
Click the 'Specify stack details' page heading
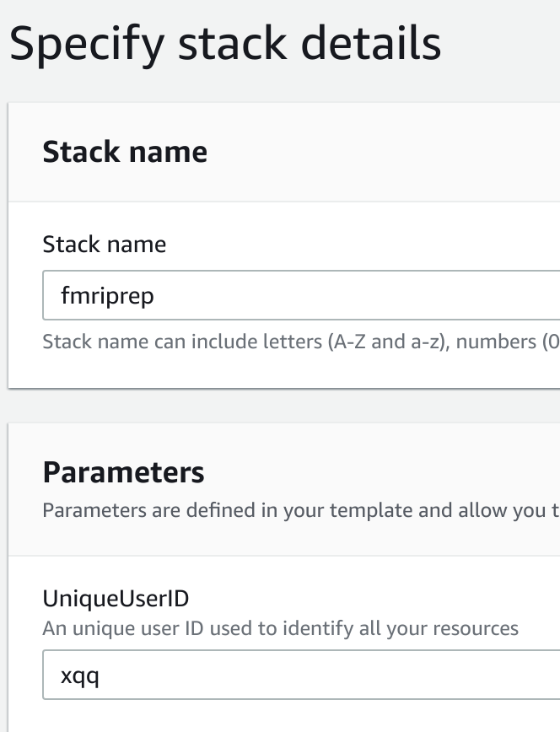[x=225, y=44]
